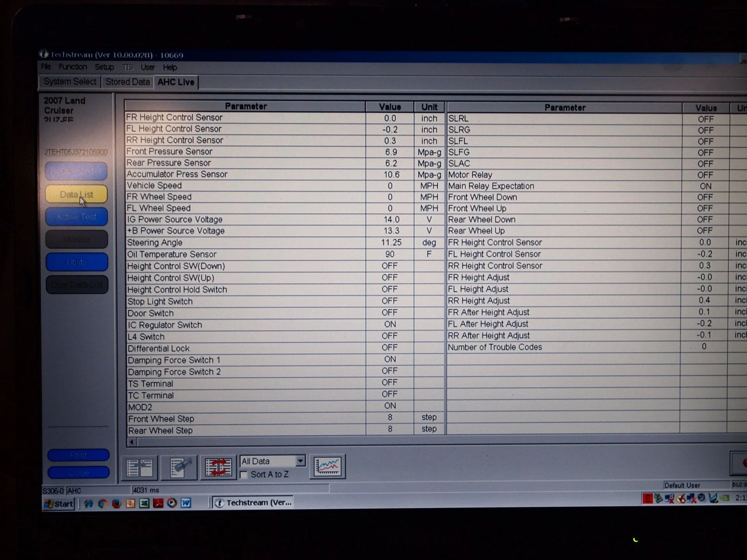Switch to the System Select tab

point(70,82)
